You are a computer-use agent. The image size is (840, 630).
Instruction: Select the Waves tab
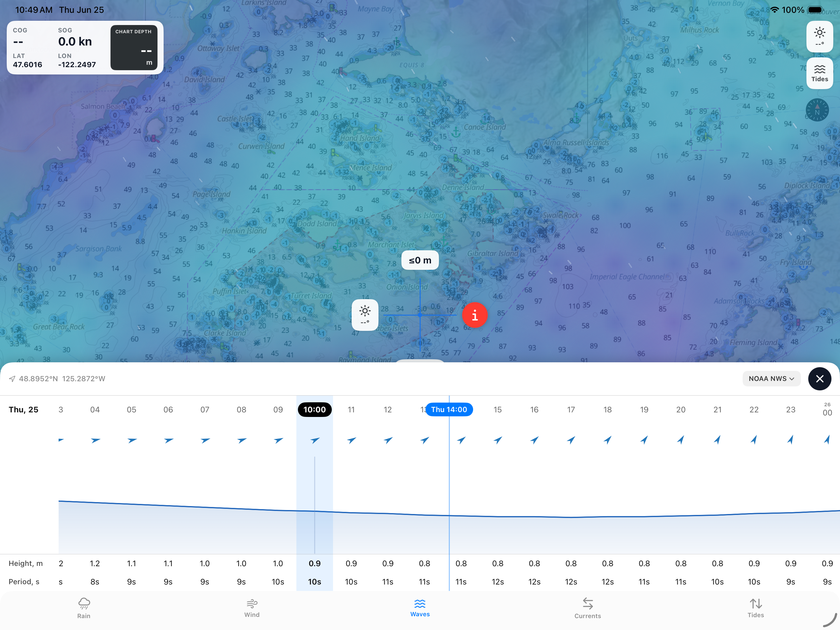coord(420,608)
